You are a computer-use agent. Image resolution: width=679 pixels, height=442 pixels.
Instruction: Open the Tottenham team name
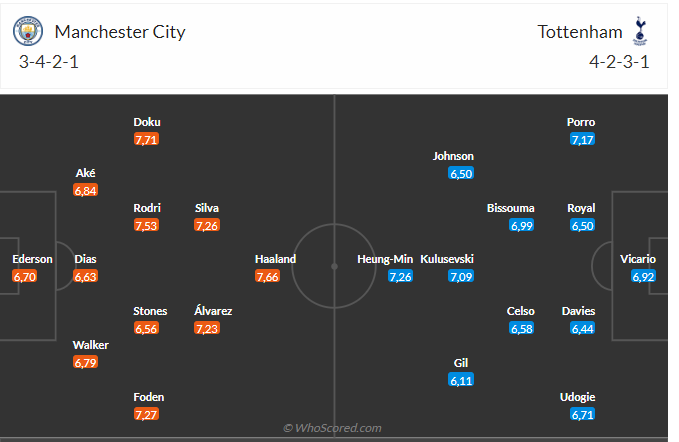coord(577,31)
